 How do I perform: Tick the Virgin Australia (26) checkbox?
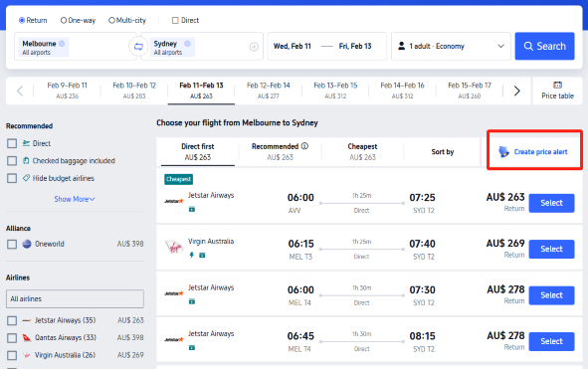pos(12,355)
